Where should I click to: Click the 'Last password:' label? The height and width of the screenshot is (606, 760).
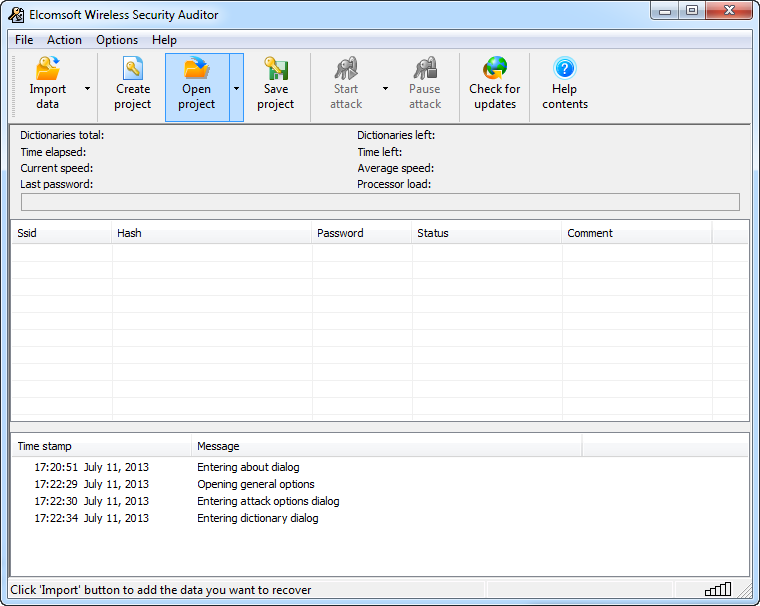tap(57, 184)
